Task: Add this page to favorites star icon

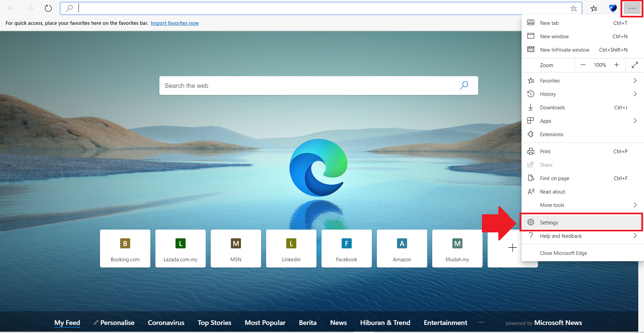Action: tap(574, 8)
